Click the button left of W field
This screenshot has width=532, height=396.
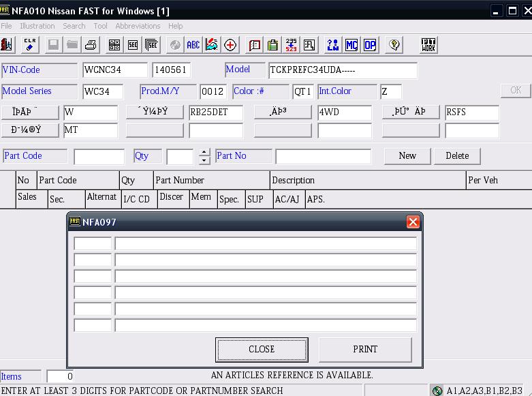tap(30, 112)
